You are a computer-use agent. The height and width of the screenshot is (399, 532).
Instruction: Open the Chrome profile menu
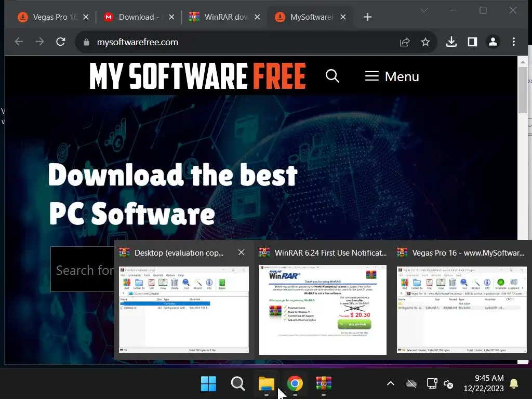click(493, 42)
